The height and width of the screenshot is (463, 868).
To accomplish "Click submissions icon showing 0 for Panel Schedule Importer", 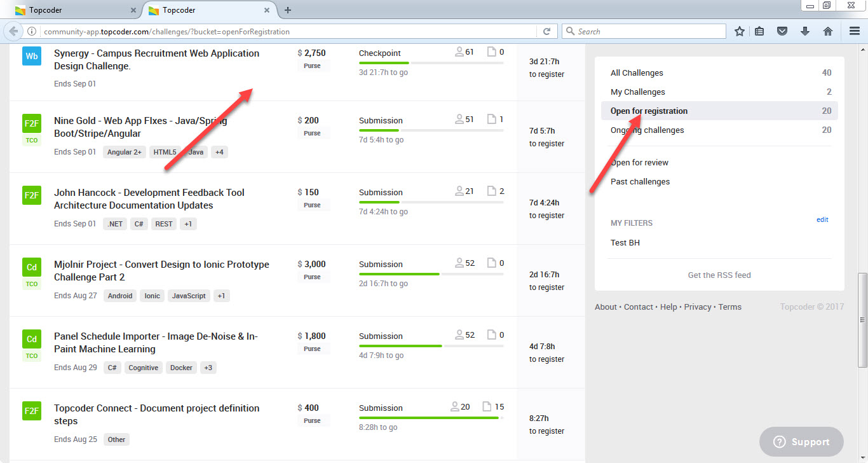I will click(491, 335).
